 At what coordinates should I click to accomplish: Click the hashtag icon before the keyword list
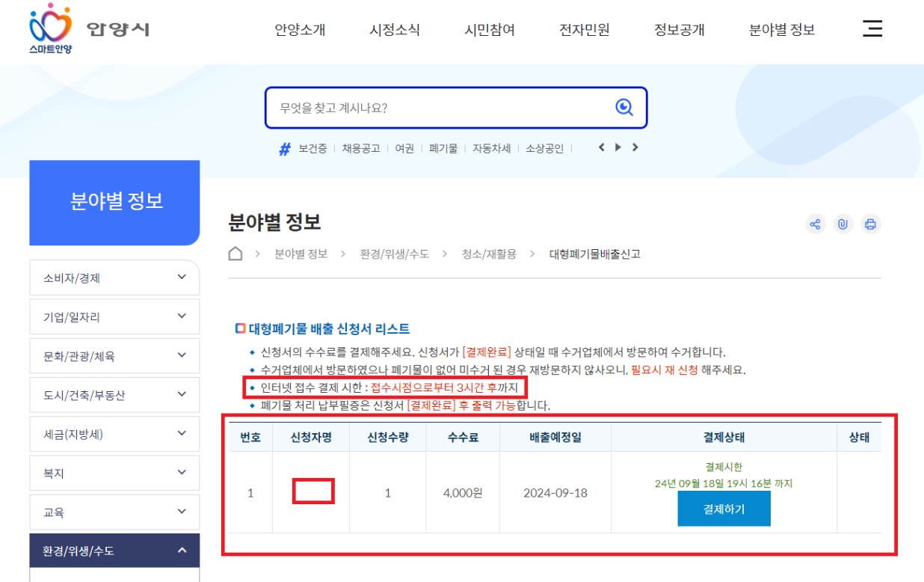[284, 147]
